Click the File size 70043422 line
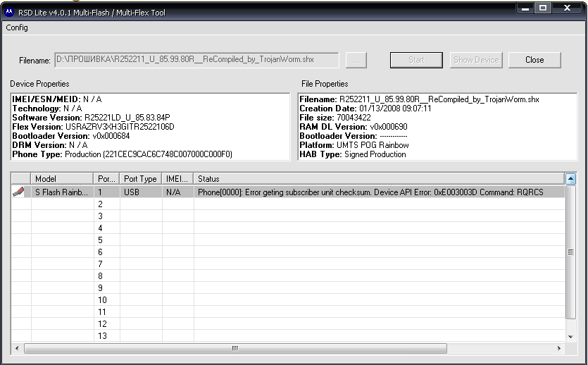Viewport: 588px width, 365px height. pos(335,118)
